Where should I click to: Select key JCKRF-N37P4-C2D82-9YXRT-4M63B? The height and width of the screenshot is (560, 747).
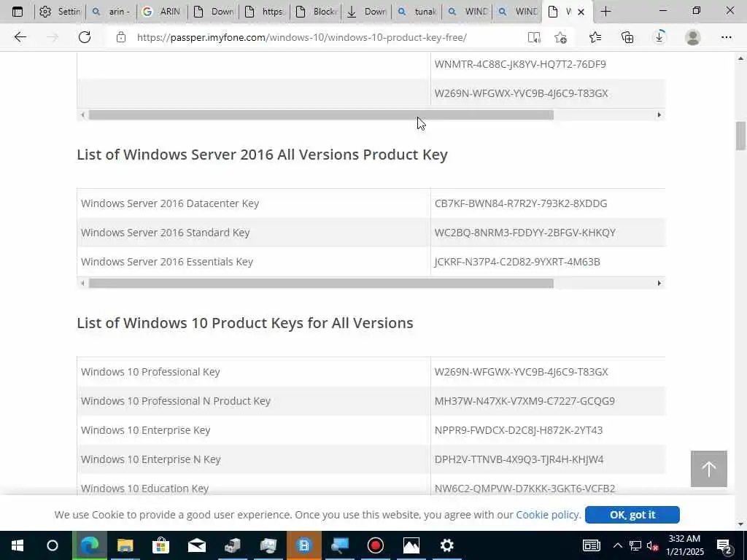click(x=517, y=262)
